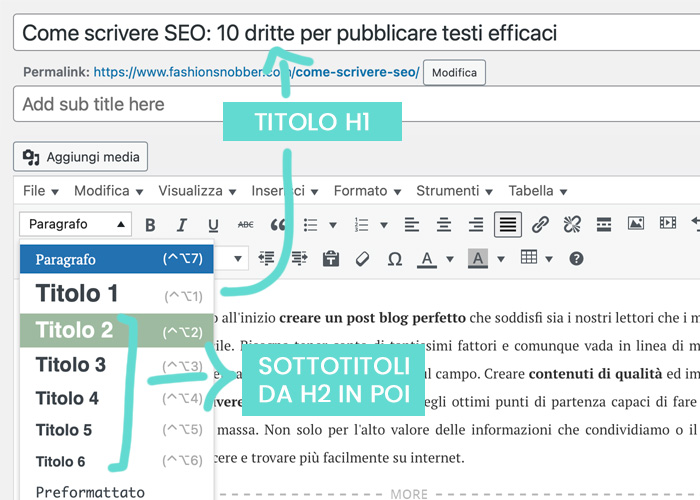The image size is (700, 500).
Task: Align text left
Action: (x=412, y=225)
